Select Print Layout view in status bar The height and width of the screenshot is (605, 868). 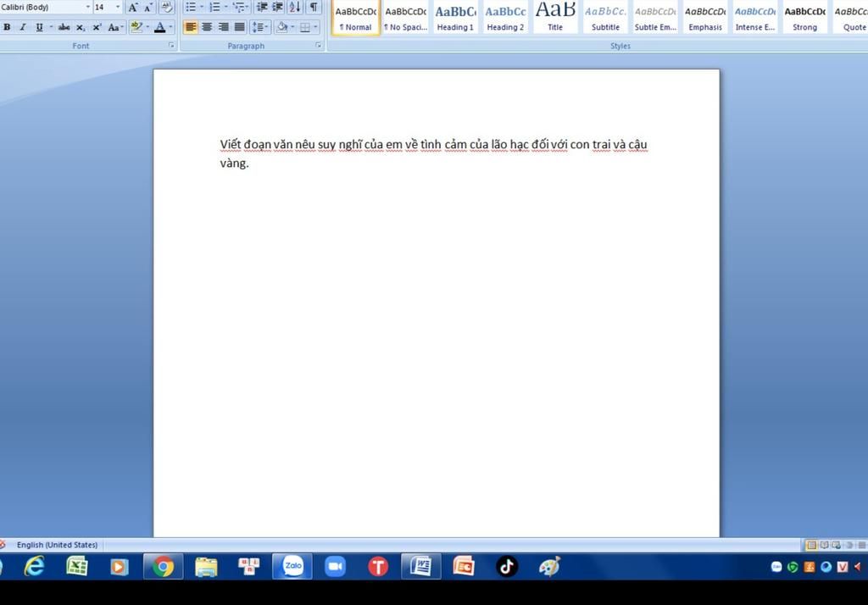[x=811, y=545]
